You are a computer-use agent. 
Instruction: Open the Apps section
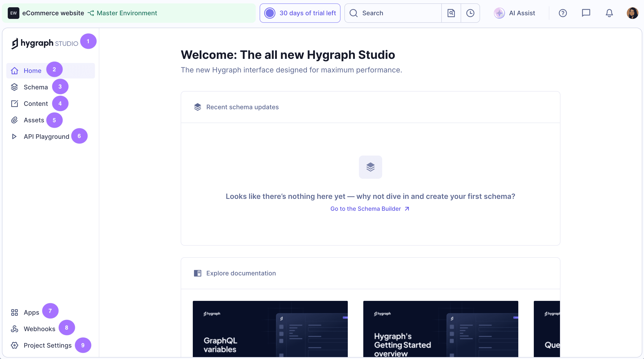tap(31, 312)
